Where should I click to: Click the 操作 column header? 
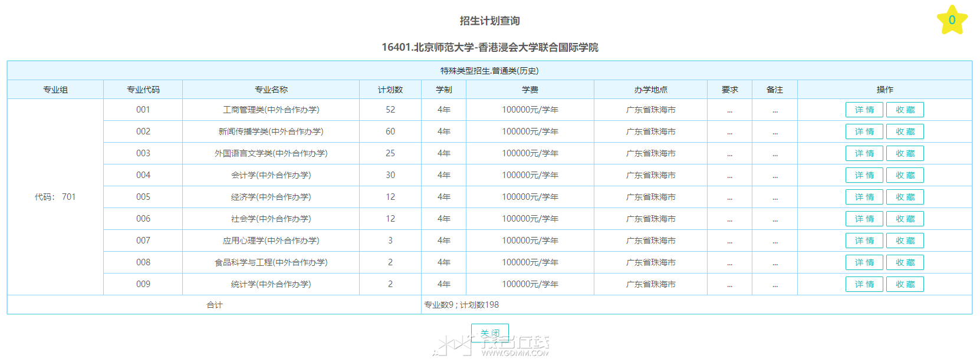tap(885, 90)
